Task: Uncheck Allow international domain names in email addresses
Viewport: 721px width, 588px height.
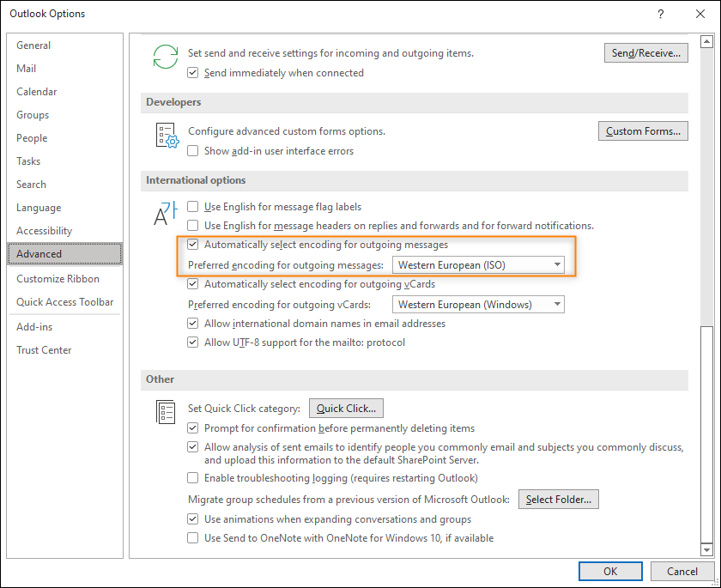Action: 192,324
